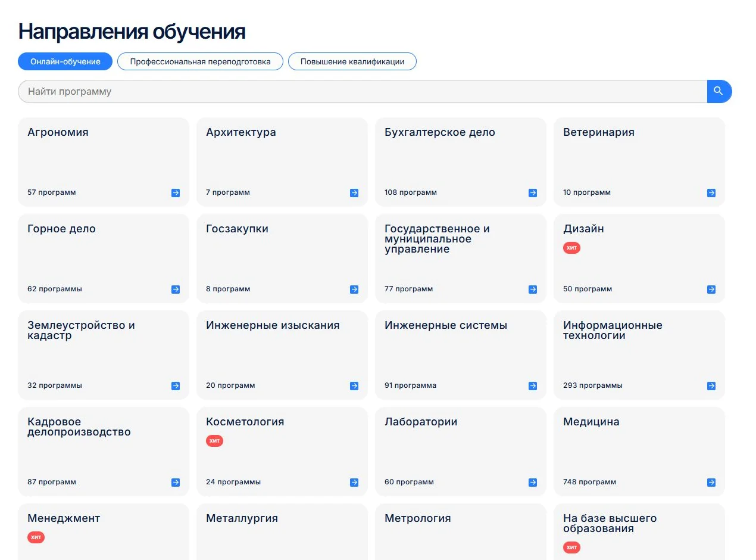This screenshot has width=756, height=560.
Task: Click the хит badge on the Менеджмент card
Action: (36, 537)
